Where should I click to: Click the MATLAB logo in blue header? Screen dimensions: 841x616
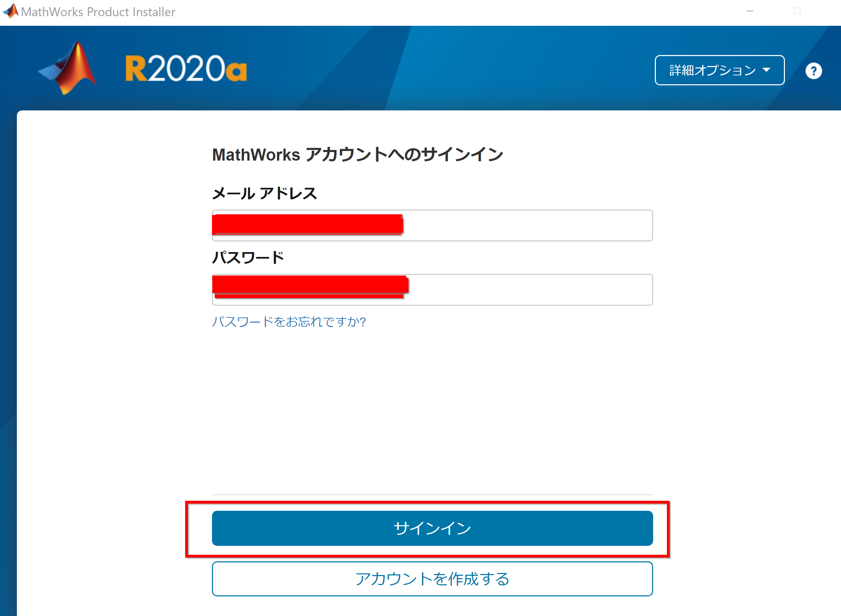pyautogui.click(x=68, y=68)
